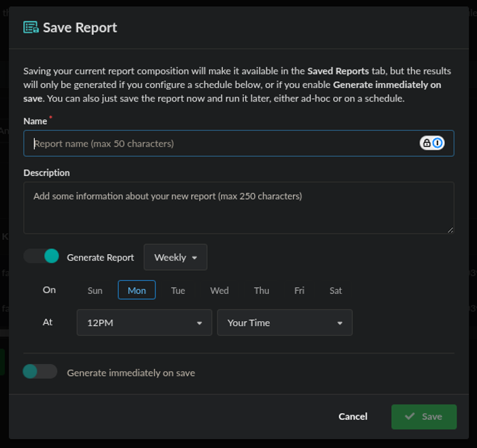Click the Save Report header icon
Screen dimensions: 477x448
(x=31, y=27)
